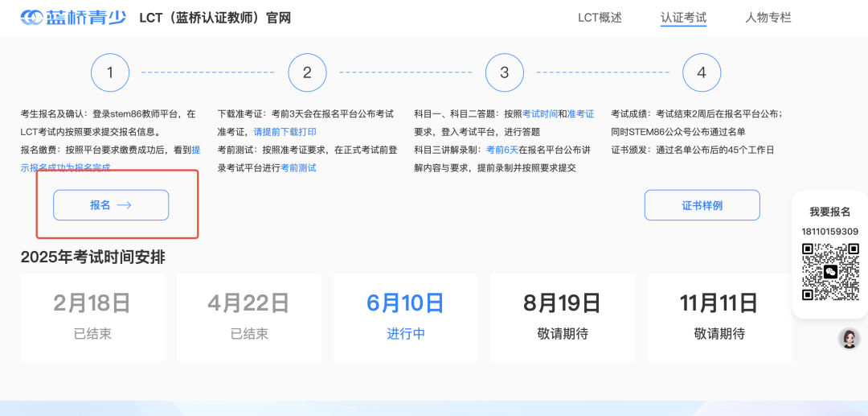Click the customer service avatar icon
The width and height of the screenshot is (868, 416).
pos(849,339)
